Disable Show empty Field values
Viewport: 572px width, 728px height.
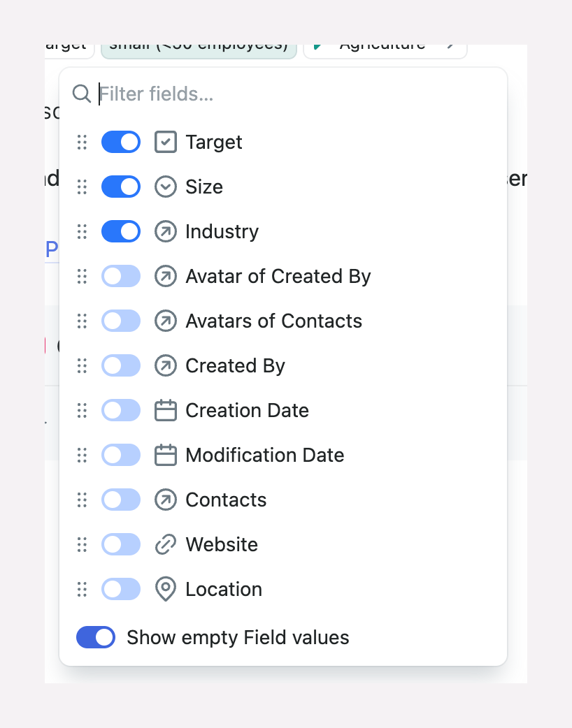coord(95,637)
